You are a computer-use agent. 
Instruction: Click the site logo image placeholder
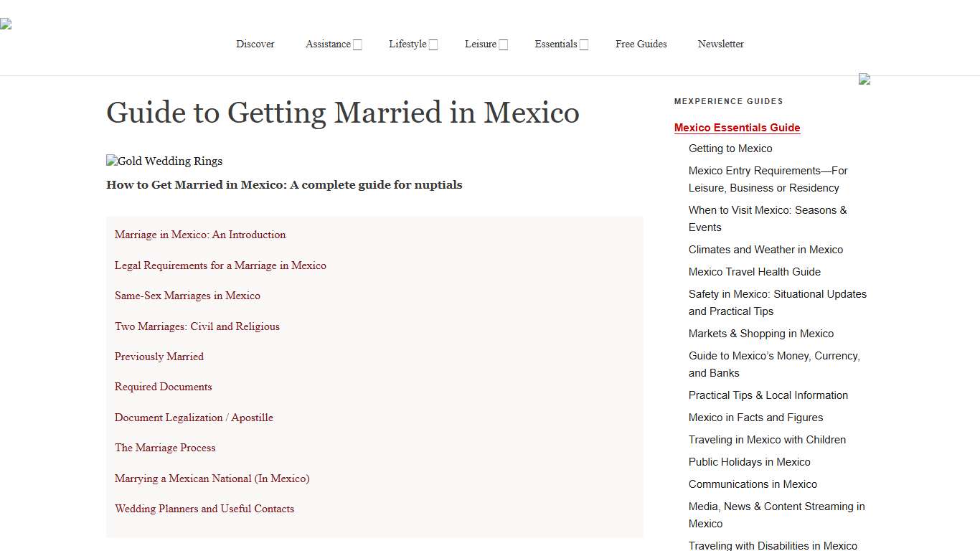(x=6, y=23)
